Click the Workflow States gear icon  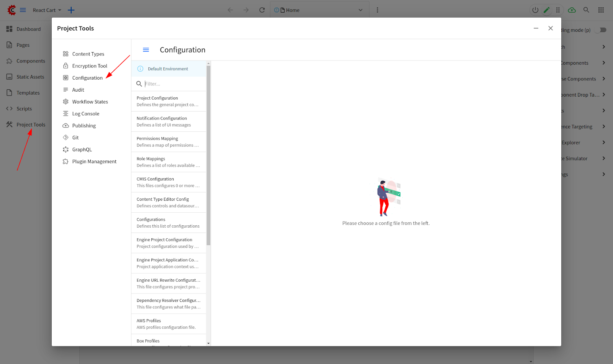point(66,102)
